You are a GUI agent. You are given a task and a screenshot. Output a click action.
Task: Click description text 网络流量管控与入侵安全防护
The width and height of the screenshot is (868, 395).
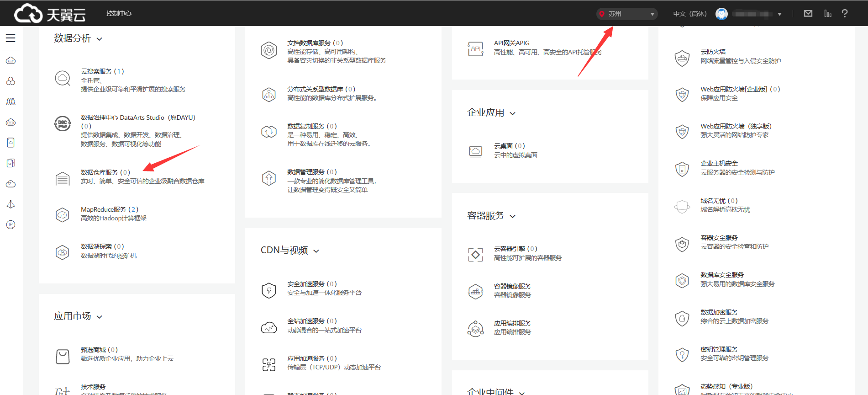741,61
